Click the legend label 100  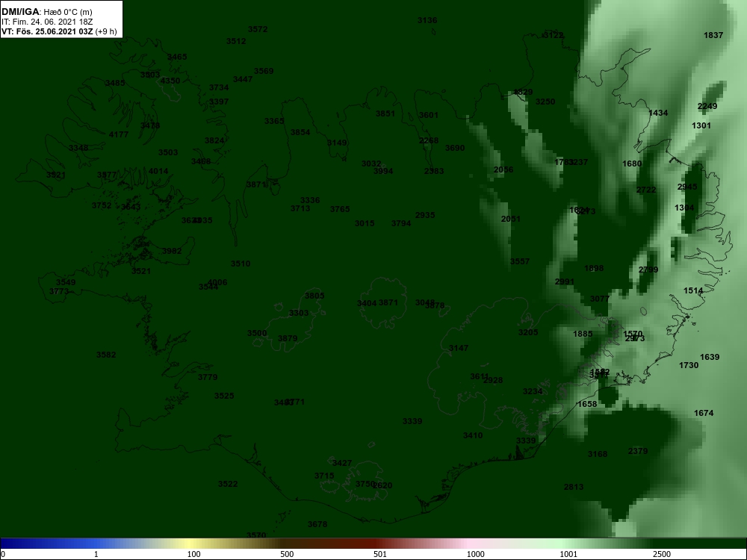pyautogui.click(x=194, y=554)
